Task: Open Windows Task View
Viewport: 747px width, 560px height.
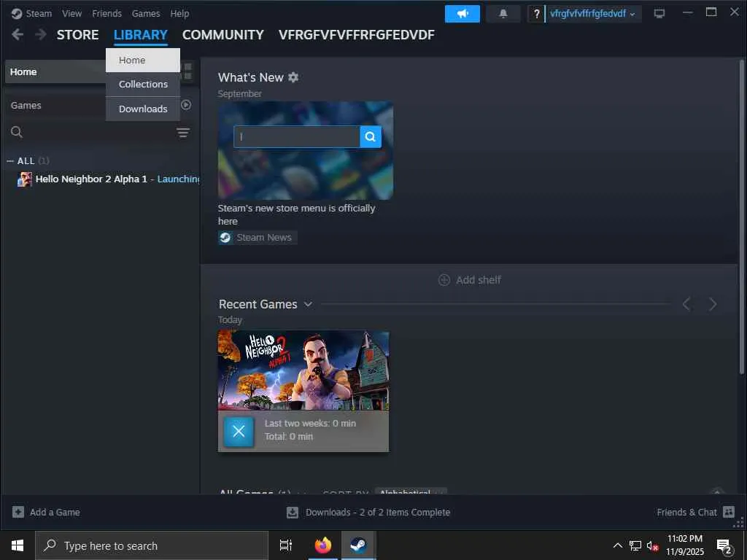Action: [286, 545]
